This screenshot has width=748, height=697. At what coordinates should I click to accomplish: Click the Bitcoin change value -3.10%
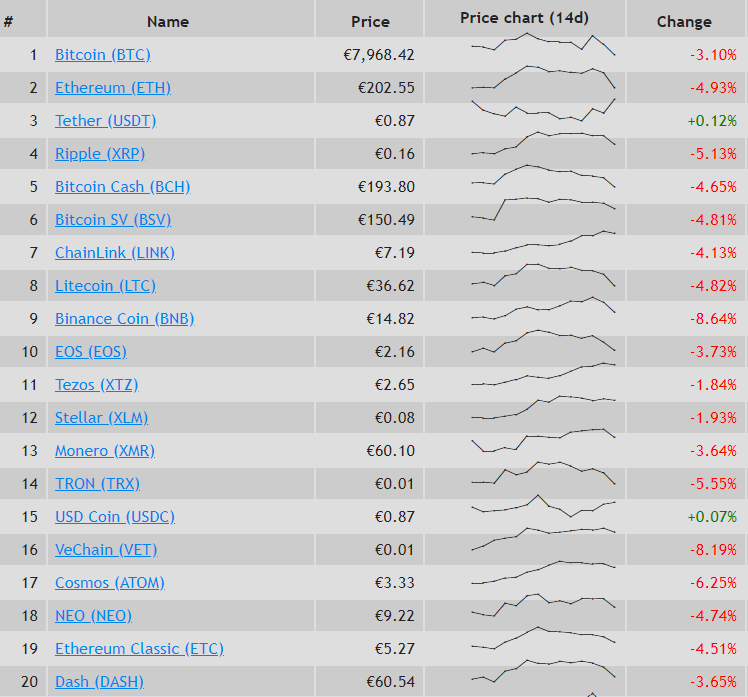point(713,55)
